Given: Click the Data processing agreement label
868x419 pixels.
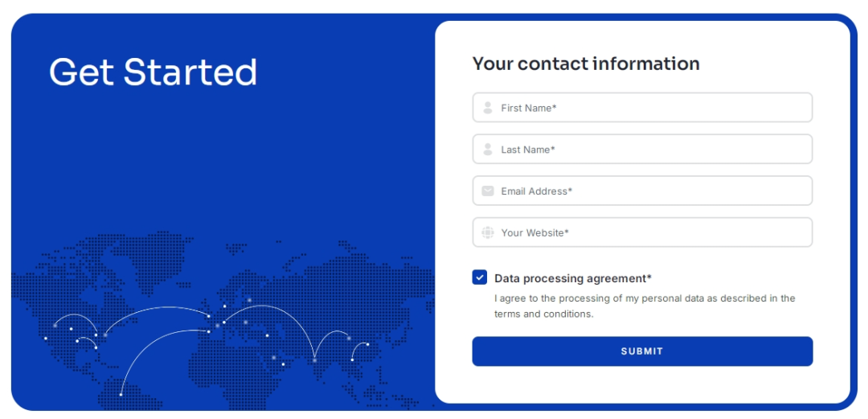Looking at the screenshot, I should (573, 278).
